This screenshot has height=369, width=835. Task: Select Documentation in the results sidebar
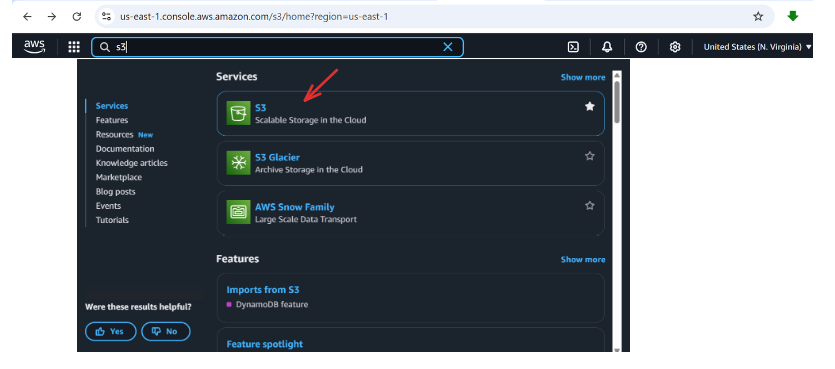(125, 149)
